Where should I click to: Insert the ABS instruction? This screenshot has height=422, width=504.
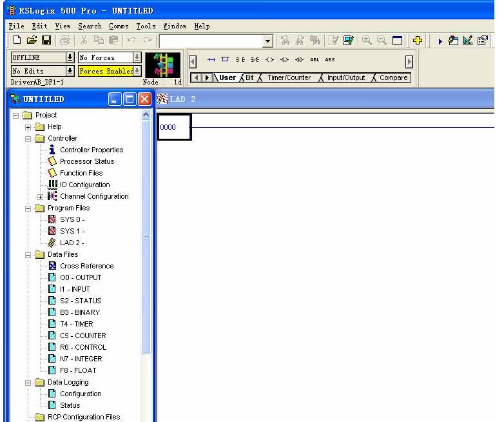330,59
